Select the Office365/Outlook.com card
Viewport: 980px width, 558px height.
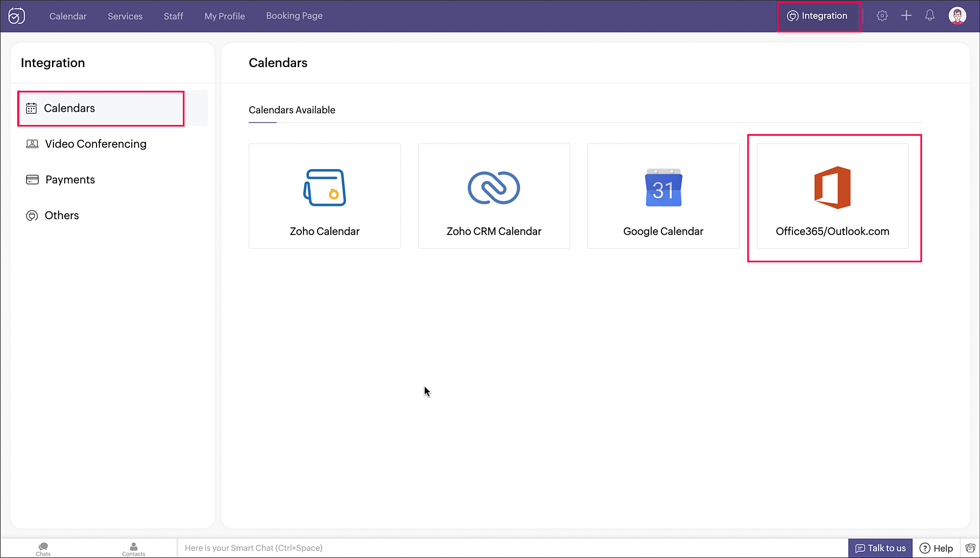(x=833, y=196)
